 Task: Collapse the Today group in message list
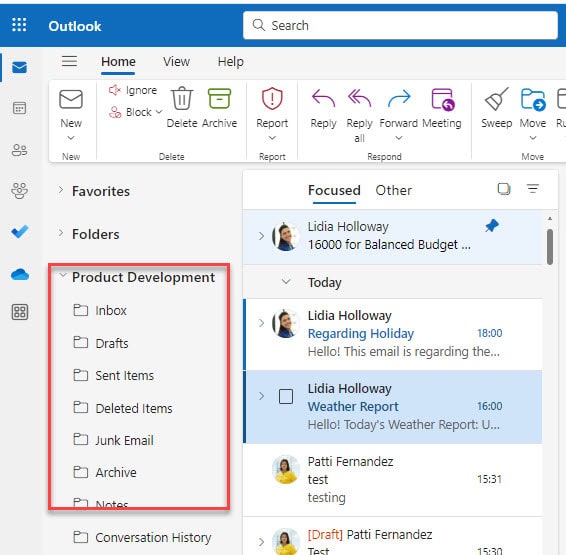286,281
